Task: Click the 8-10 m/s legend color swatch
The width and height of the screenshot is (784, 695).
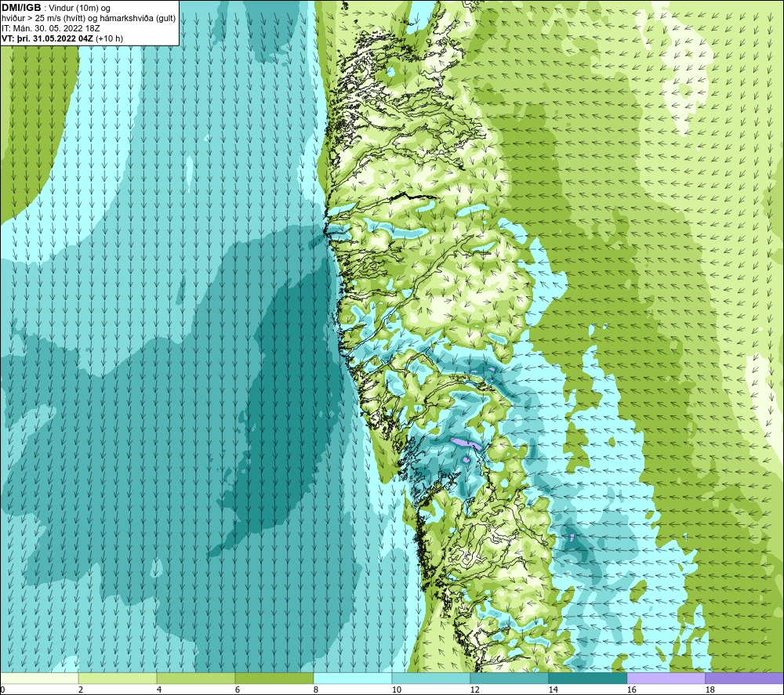Action: (353, 679)
